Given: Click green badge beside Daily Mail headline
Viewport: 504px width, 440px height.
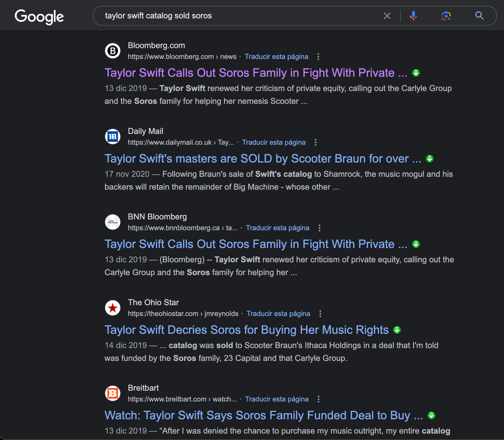Looking at the screenshot, I should [x=430, y=159].
